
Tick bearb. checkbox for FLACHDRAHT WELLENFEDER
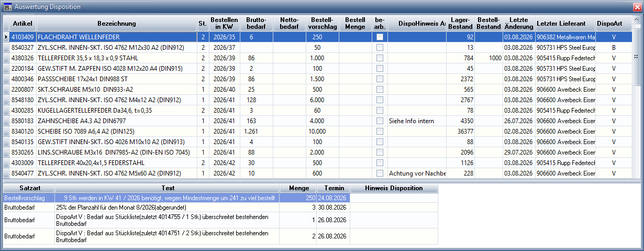tap(380, 37)
